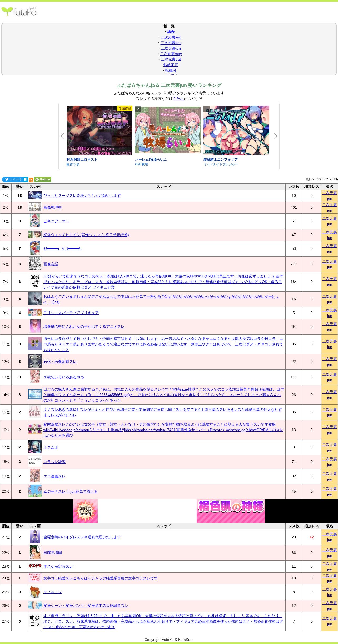Open the 二次元裏may board link
Screen dimensions: 338x644
(x=171, y=54)
